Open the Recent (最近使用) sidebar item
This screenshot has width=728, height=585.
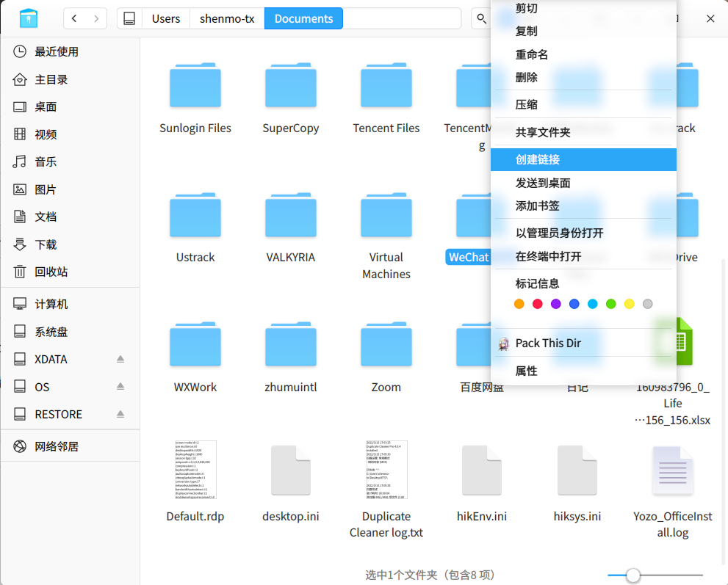tap(70, 51)
